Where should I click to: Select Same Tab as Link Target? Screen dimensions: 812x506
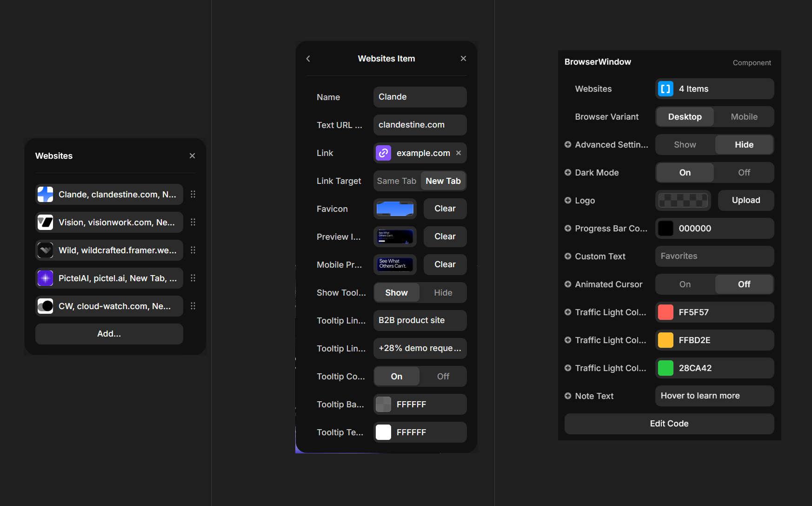[x=396, y=181]
